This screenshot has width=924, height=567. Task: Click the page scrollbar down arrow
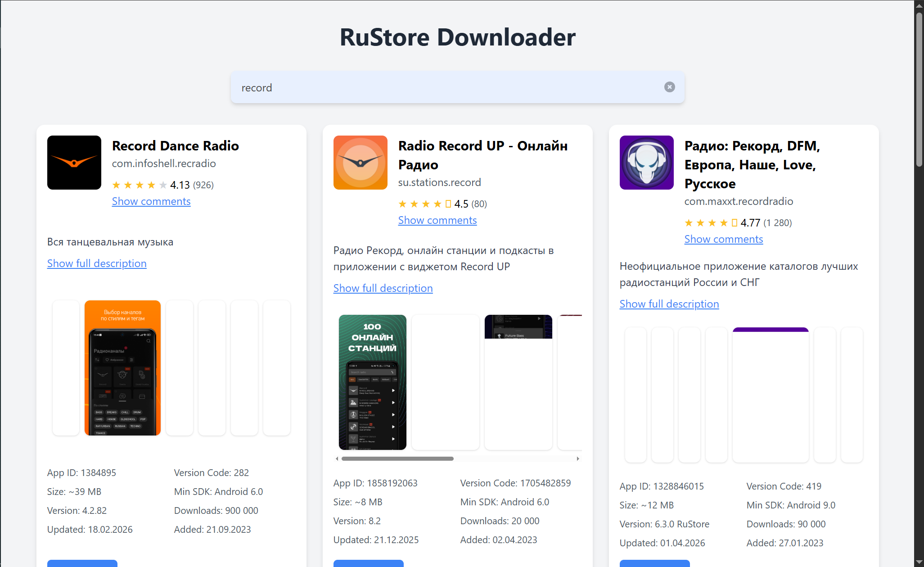[919, 562]
